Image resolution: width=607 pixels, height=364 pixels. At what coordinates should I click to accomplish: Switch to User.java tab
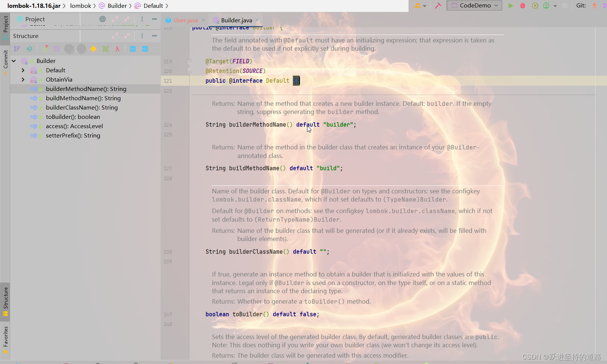pyautogui.click(x=185, y=20)
